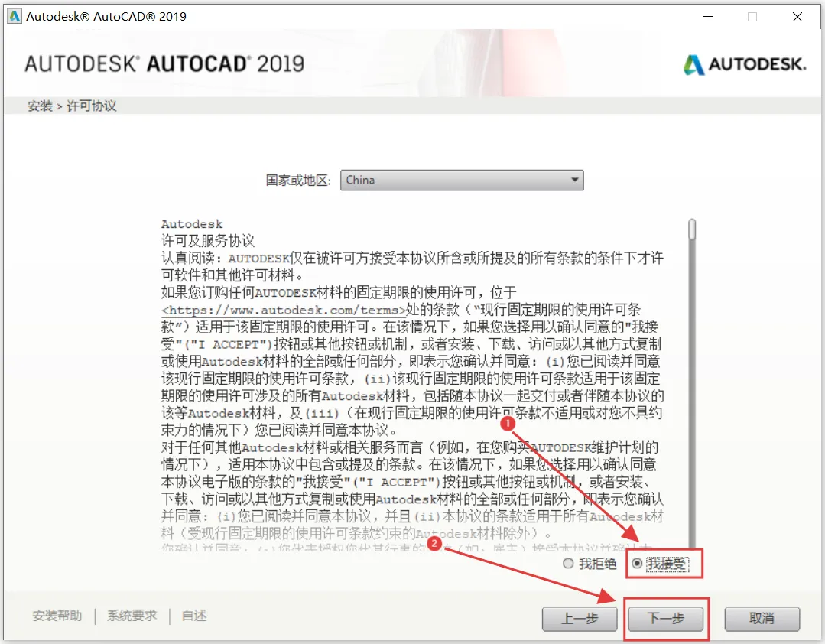Viewport: 825px width, 644px height.
Task: Click the 安装 > 许可协议 breadcrumb text
Action: (x=72, y=106)
